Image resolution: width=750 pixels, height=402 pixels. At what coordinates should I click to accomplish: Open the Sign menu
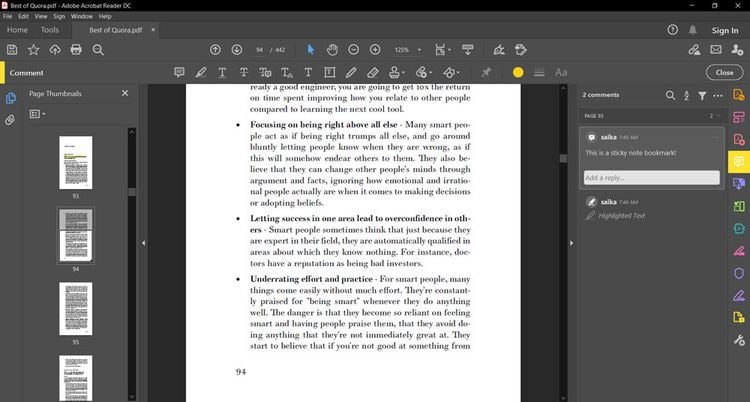tap(59, 16)
